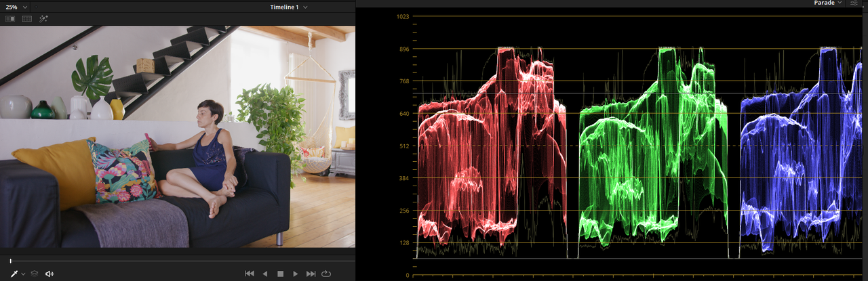Click the 256 scale label
Screen dimensions: 868x281
click(x=404, y=211)
